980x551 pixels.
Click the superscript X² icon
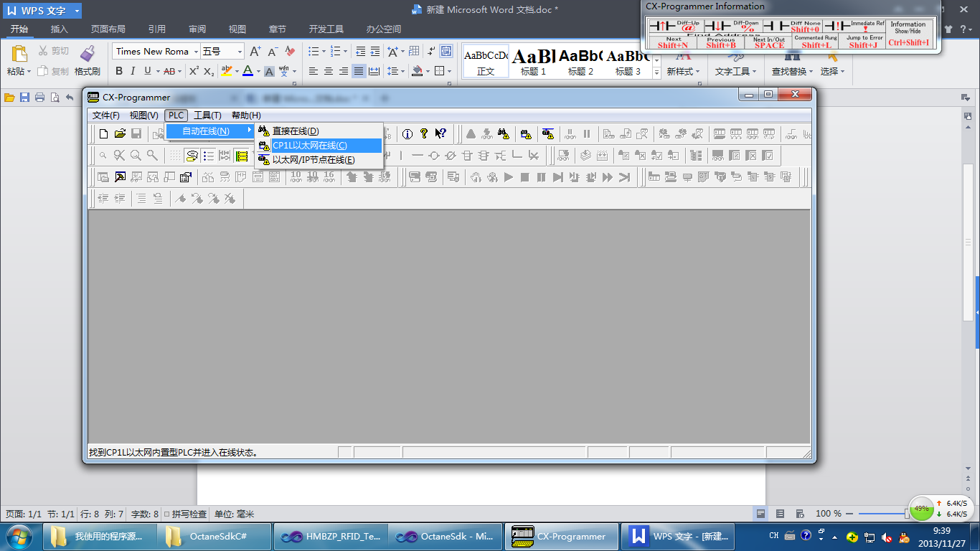194,71
